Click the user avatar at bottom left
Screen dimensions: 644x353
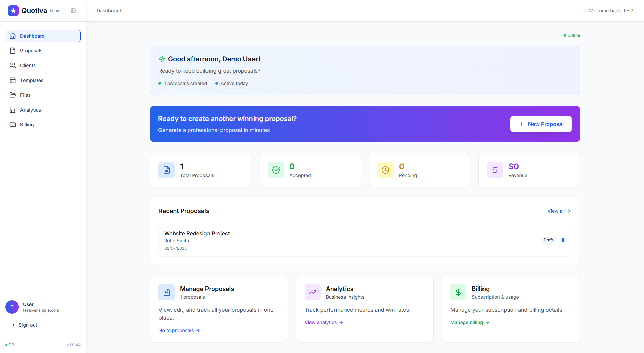pos(12,307)
